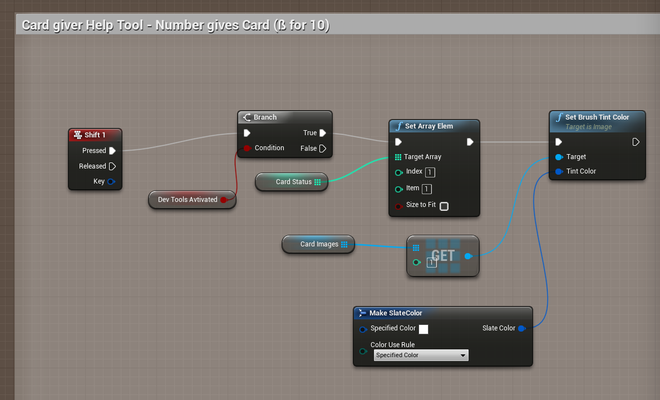Click Set Brush Tint Color execution input pin
The width and height of the screenshot is (660, 400).
559,142
